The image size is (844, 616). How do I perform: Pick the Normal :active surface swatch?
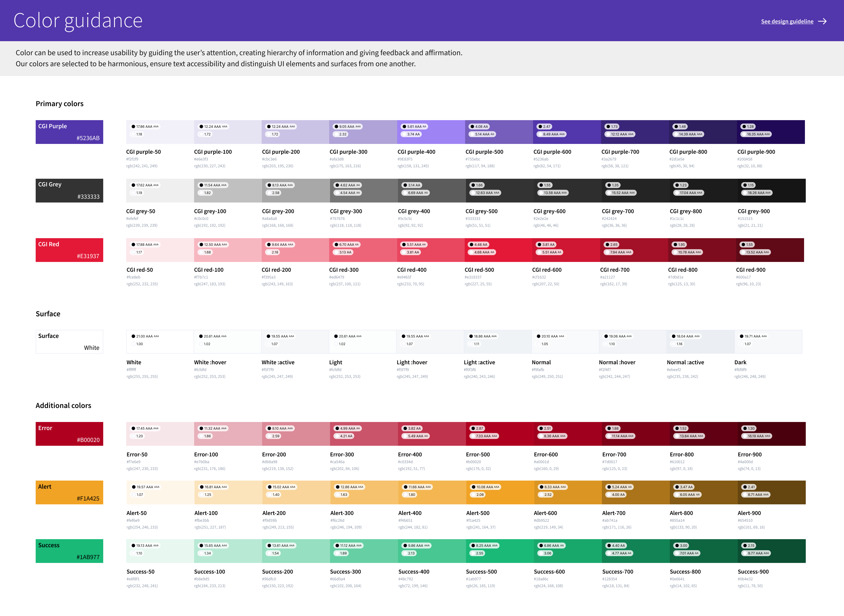700,342
